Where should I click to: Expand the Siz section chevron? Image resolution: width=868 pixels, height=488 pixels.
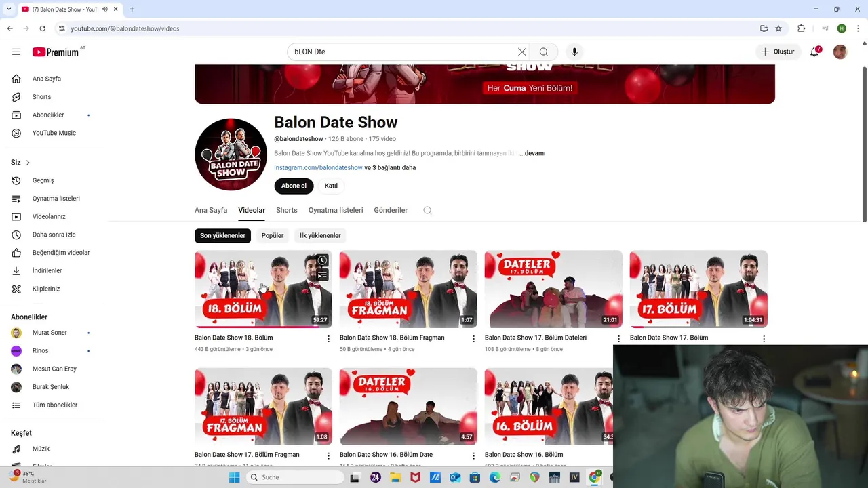[x=28, y=163]
